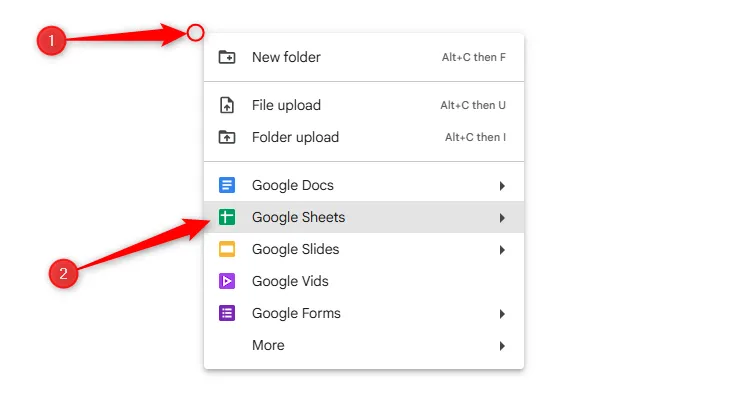Screen dimensions: 750x404
Task: Expand the Google Sheets submenu arrow
Action: [x=502, y=217]
